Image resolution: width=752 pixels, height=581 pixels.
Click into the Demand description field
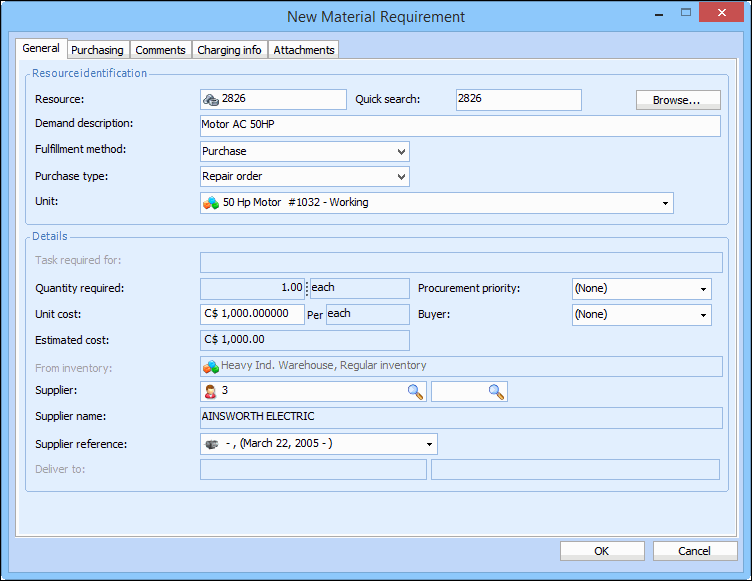460,126
